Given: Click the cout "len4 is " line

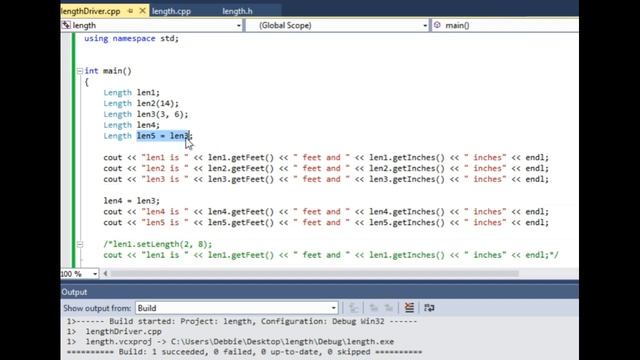Looking at the screenshot, I should click(x=326, y=212).
